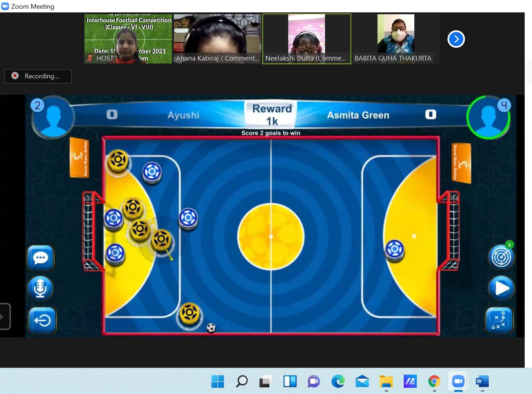The image size is (532, 394).
Task: Click the Recording indicator
Action: click(x=38, y=76)
